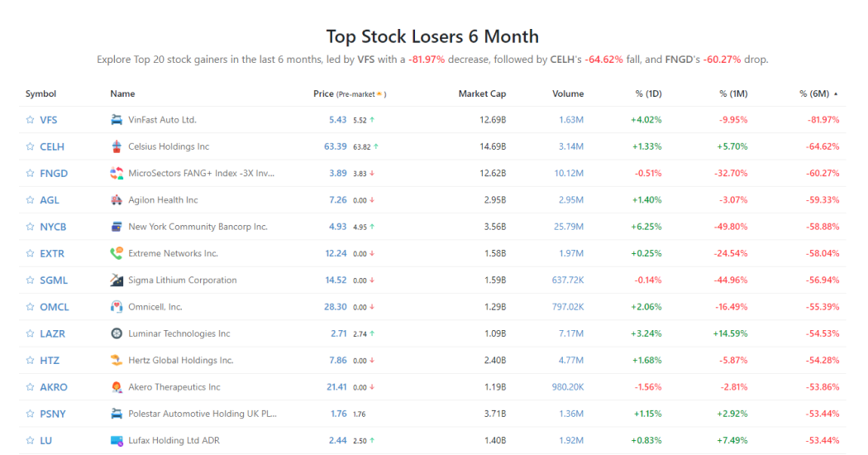Click the AKRO row star icon
Screen dimensions: 868x455
coord(30,387)
